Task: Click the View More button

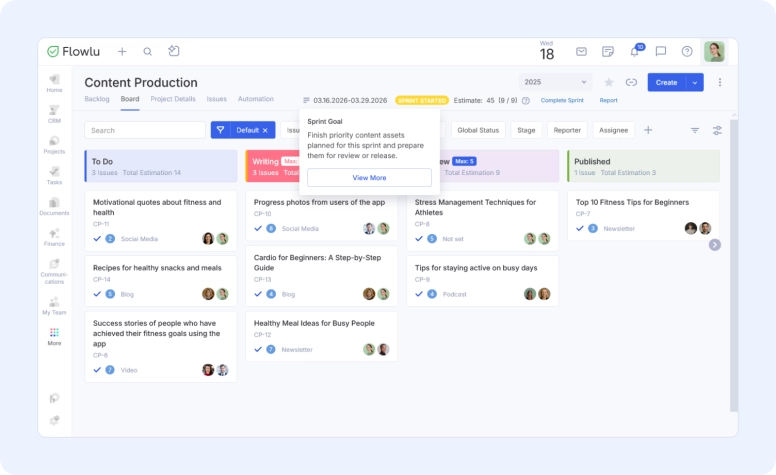Action: (x=369, y=177)
